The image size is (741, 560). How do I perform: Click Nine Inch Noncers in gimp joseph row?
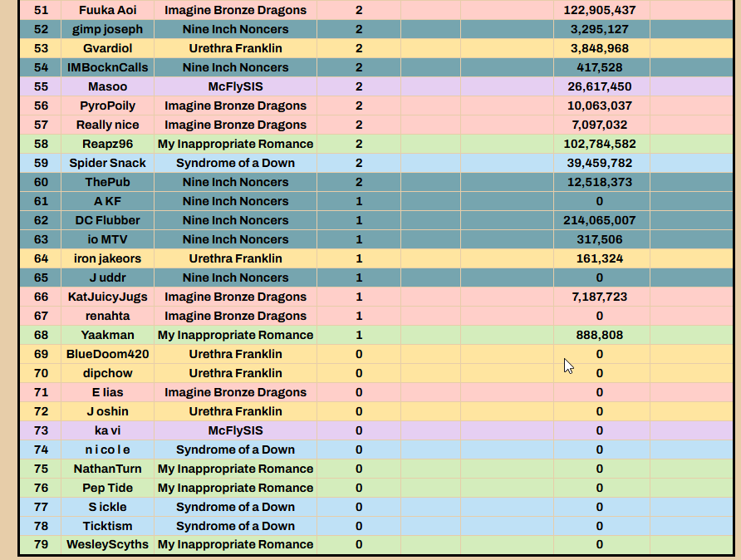click(x=235, y=29)
